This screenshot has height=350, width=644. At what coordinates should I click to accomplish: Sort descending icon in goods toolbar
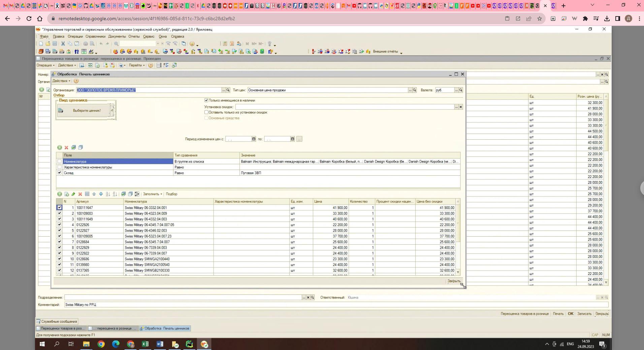click(115, 194)
